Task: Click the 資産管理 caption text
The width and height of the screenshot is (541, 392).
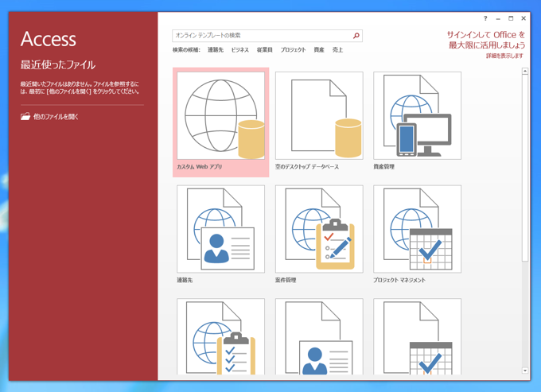Action: pos(383,167)
